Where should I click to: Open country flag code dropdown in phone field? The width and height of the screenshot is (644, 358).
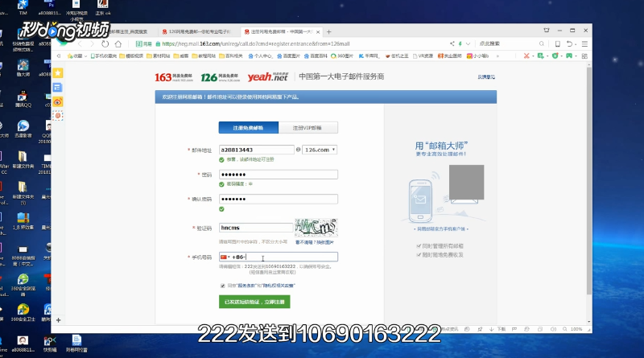pyautogui.click(x=225, y=257)
